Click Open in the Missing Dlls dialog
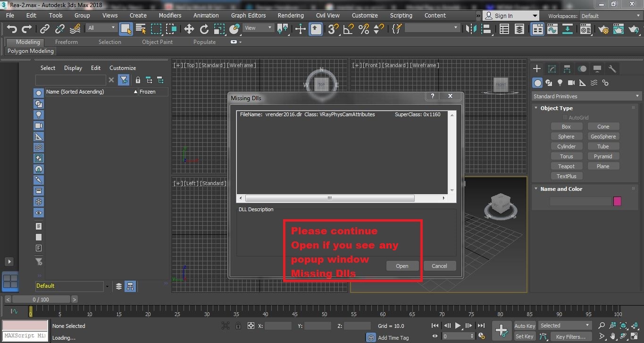644x343 pixels. (x=402, y=266)
